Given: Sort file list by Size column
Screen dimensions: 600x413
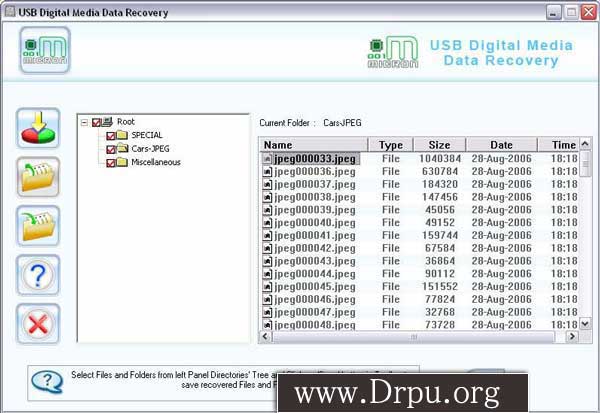Looking at the screenshot, I should tap(439, 145).
